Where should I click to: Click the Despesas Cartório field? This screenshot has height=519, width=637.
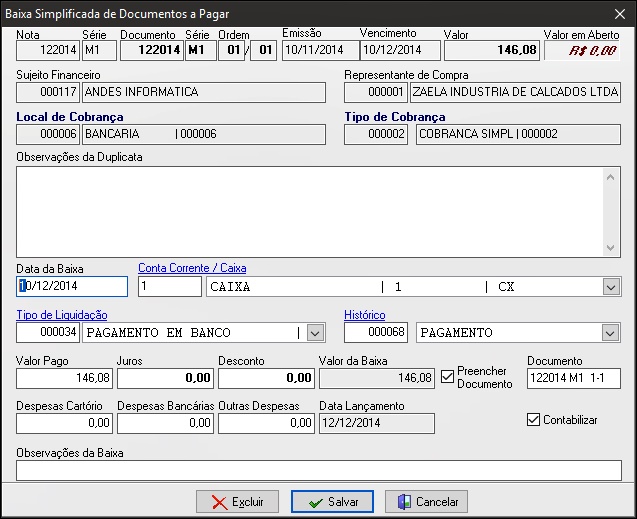(65, 424)
